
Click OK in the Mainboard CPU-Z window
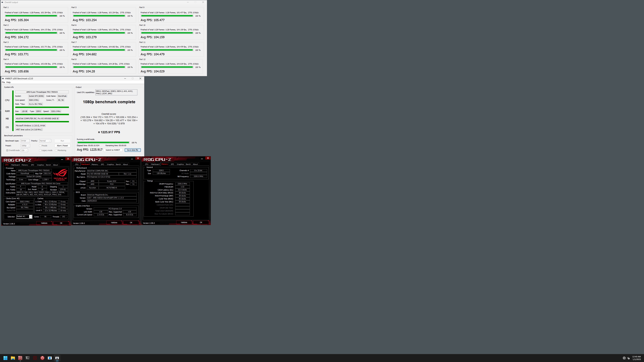point(131,223)
